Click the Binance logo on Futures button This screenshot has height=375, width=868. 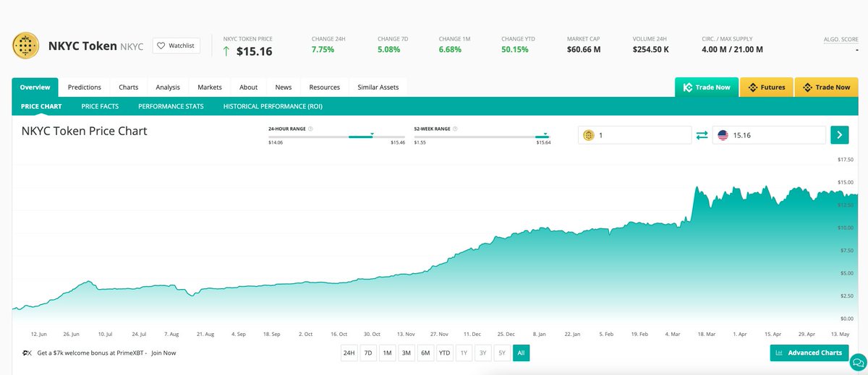coord(752,87)
